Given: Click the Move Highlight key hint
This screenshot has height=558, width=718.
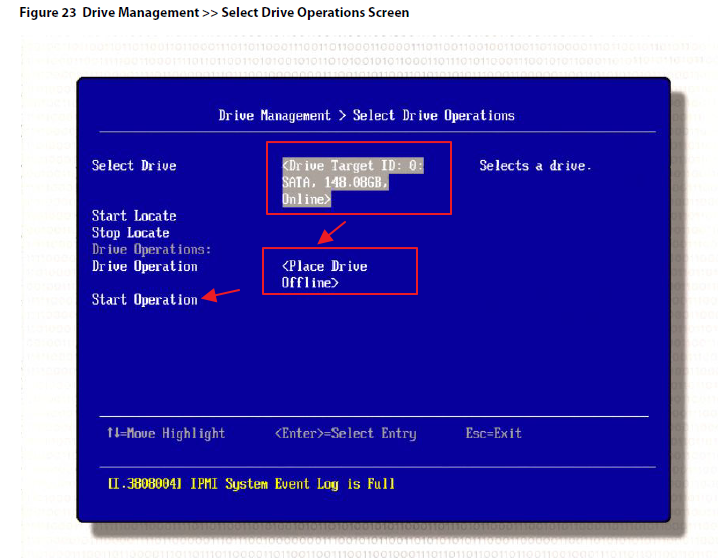Looking at the screenshot, I should pos(166,433).
